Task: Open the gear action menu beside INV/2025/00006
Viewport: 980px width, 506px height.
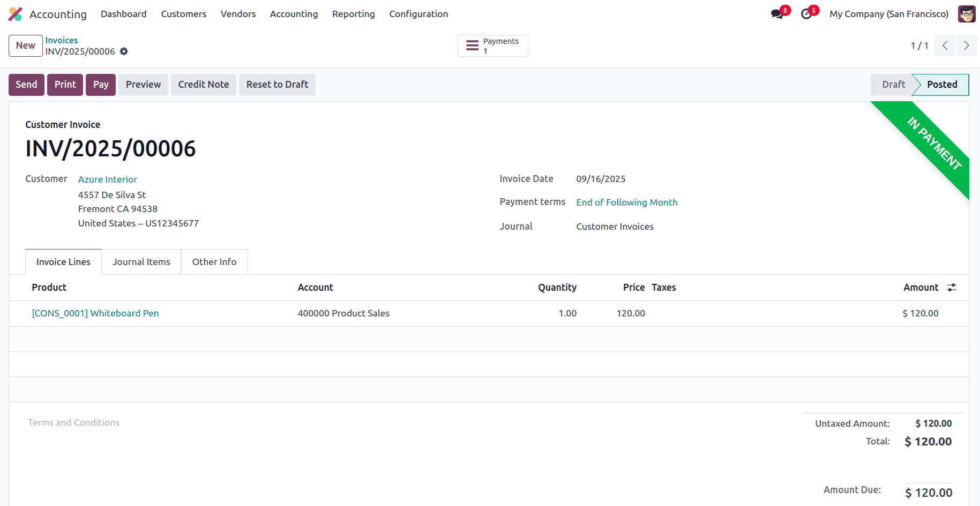Action: pyautogui.click(x=124, y=51)
